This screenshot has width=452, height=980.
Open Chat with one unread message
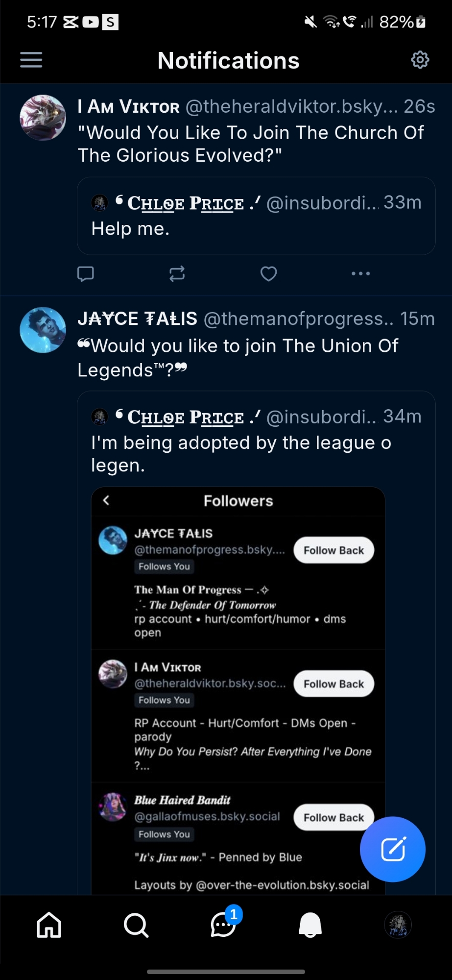pyautogui.click(x=223, y=925)
